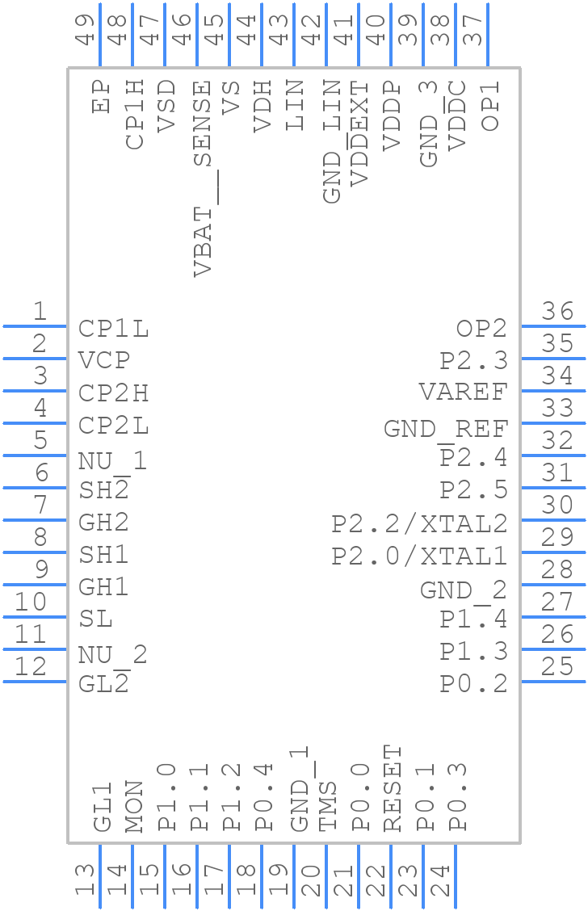Select the P1.1 pin label
588x911 pixels.
[x=199, y=796]
